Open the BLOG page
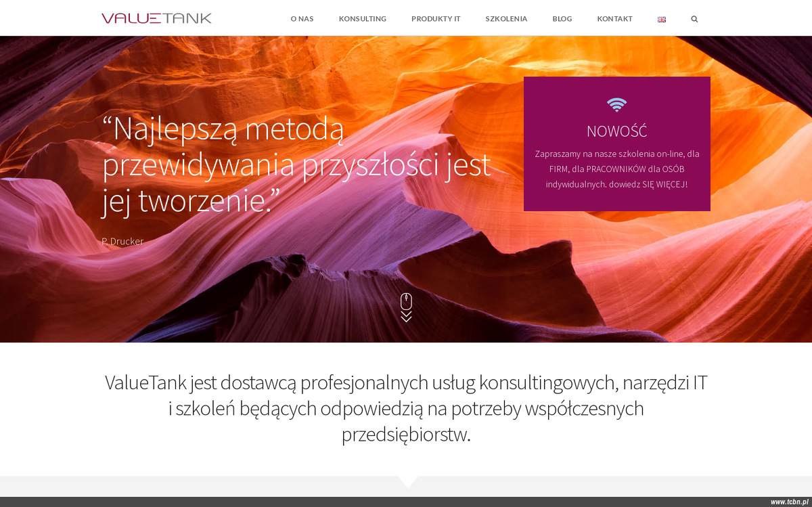The image size is (812, 507). coord(562,19)
